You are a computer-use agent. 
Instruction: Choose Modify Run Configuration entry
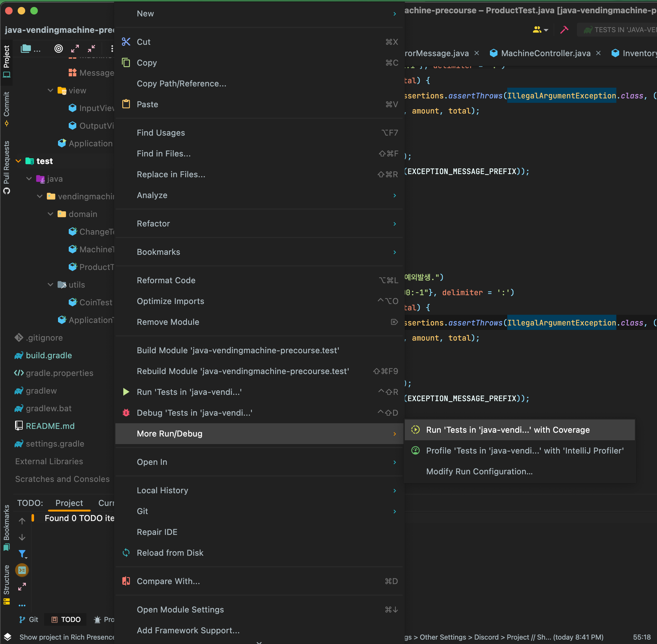(x=479, y=471)
